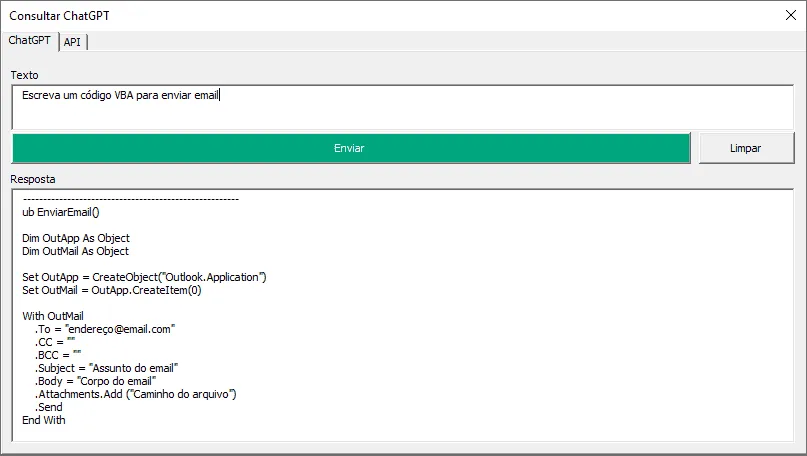Screen dimensions: 807x456
Task: Clear fields with the Limpar button
Action: point(746,148)
